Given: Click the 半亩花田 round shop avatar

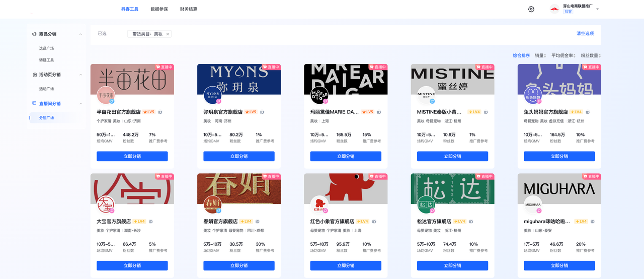Looking at the screenshot, I should [106, 95].
